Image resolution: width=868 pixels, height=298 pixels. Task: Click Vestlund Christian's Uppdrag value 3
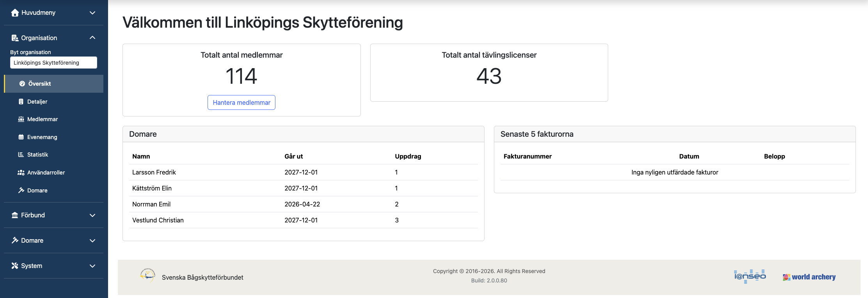point(397,220)
